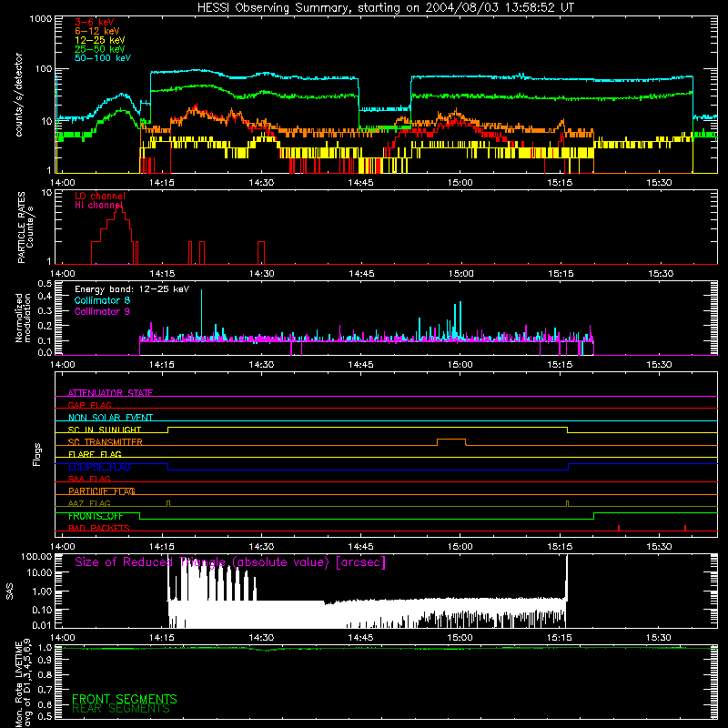Select the 'Collimator 8' legend label
Image resolution: width=728 pixels, height=728 pixels.
102,300
